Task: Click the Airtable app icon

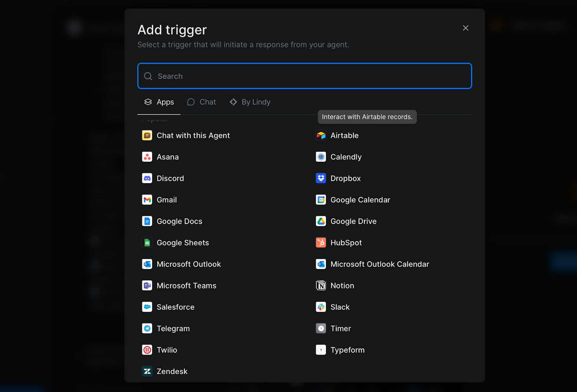Action: coord(321,135)
